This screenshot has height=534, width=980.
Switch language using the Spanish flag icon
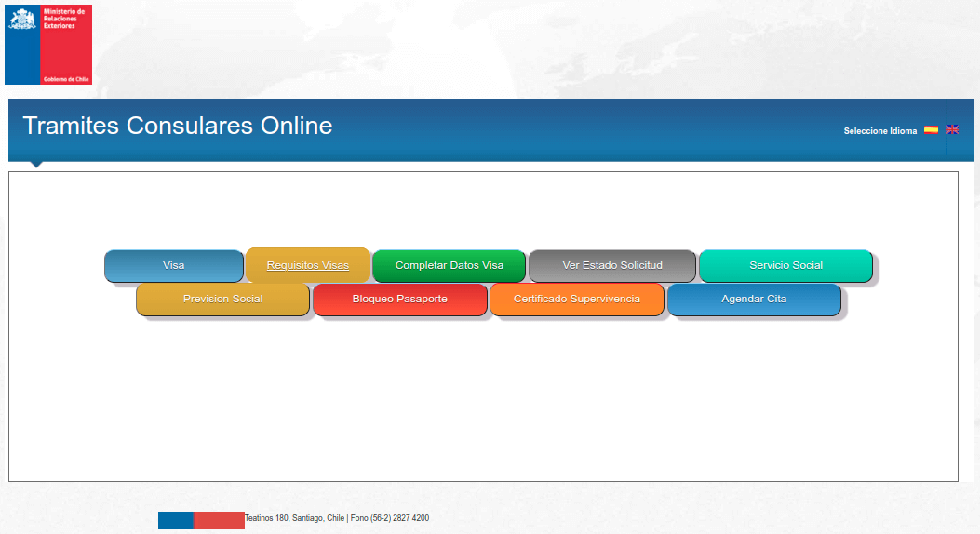pos(931,130)
